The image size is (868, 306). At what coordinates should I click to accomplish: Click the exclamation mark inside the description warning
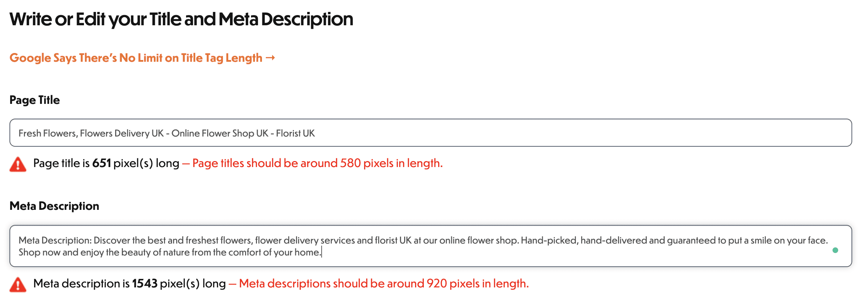(x=18, y=284)
